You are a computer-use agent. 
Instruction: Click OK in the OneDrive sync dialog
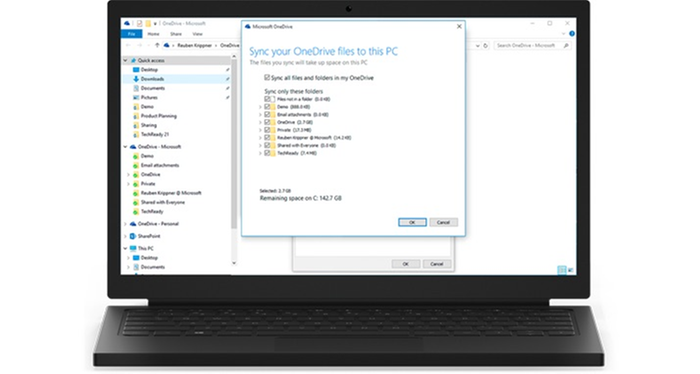click(x=412, y=222)
